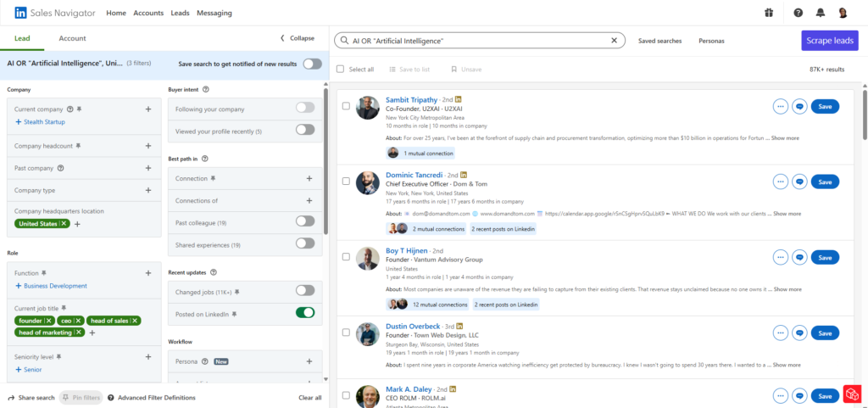This screenshot has height=408, width=868.
Task: Open more options for Dustin Overbeck
Action: pos(781,333)
